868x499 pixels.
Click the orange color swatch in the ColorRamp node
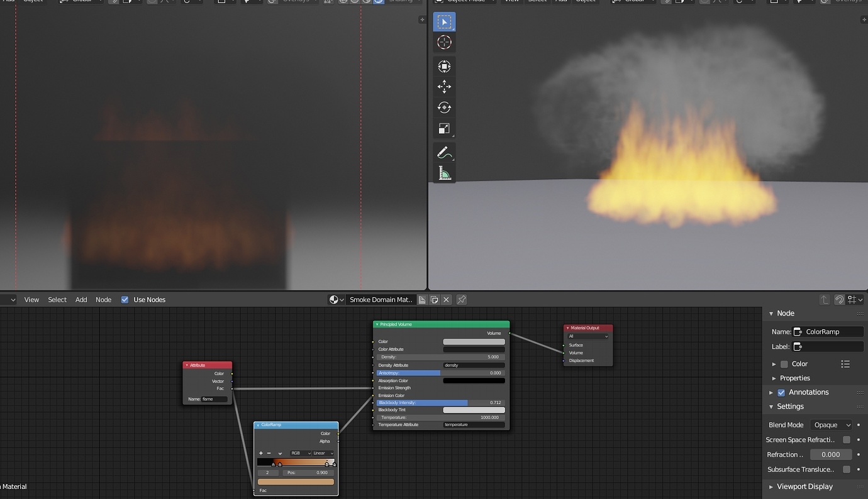pyautogui.click(x=296, y=481)
